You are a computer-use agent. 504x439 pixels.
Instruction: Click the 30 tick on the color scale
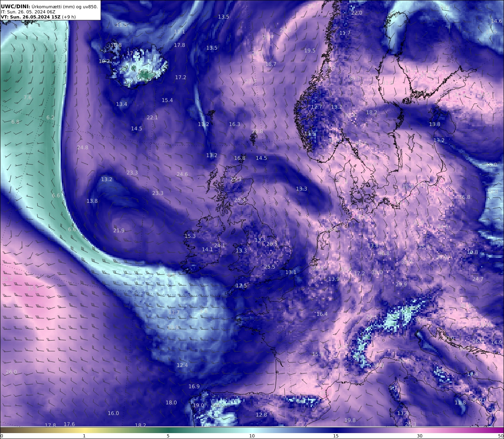pyautogui.click(x=420, y=436)
